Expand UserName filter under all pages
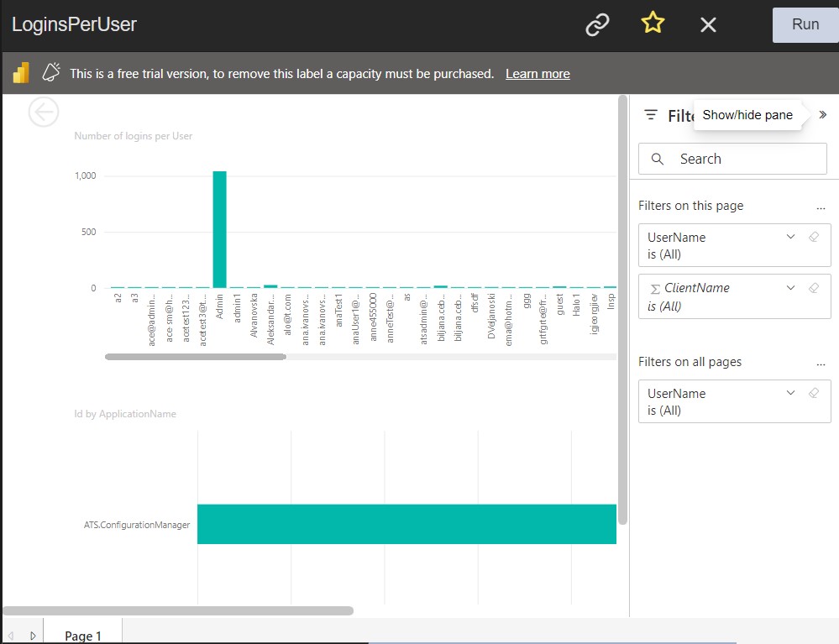839x644 pixels. [790, 393]
